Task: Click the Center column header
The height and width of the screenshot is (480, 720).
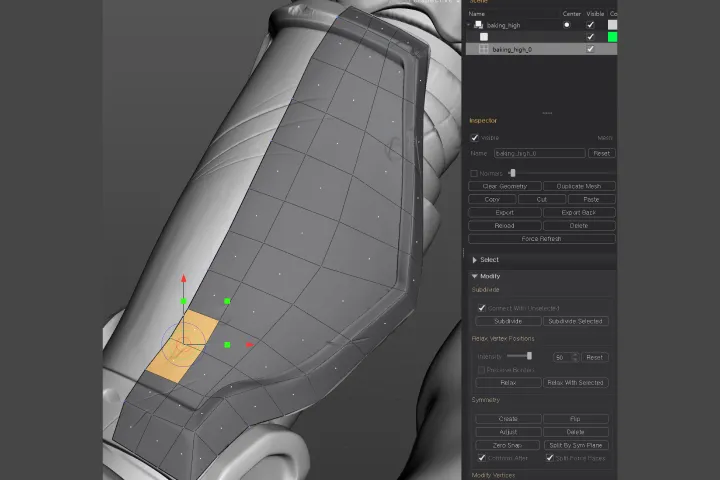Action: click(x=572, y=14)
